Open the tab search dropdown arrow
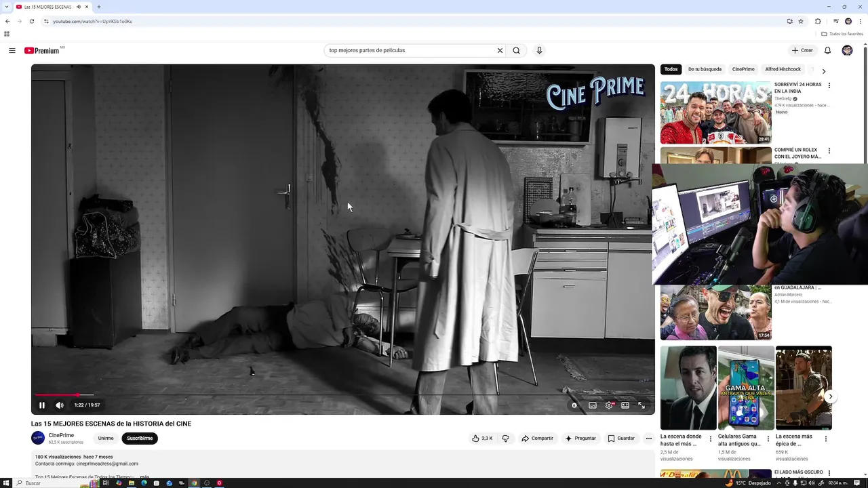 (5, 7)
